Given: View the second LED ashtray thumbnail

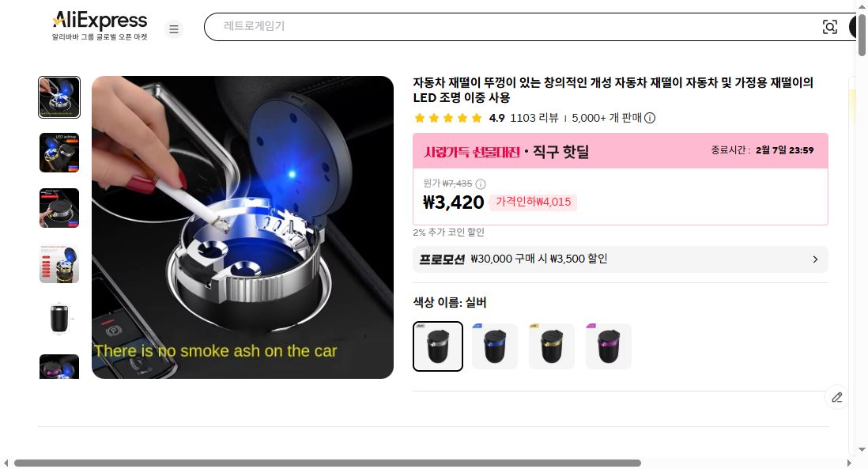Looking at the screenshot, I should [59, 153].
